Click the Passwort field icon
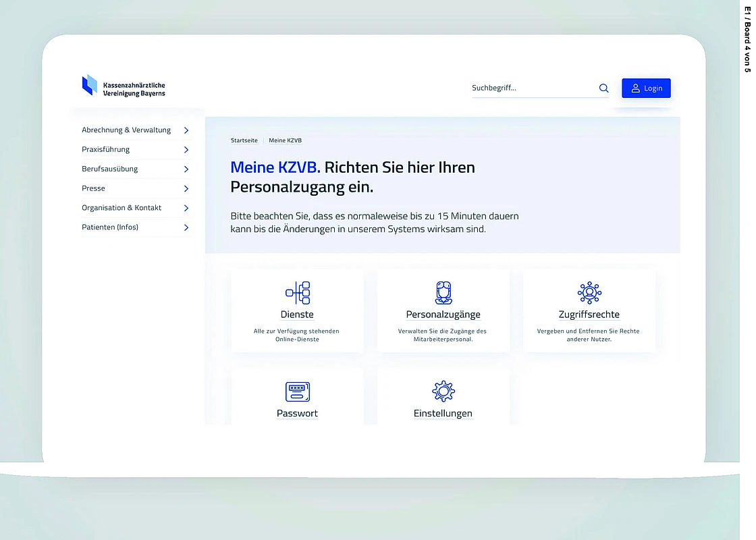Screen dimensions: 756x540 coord(298,391)
